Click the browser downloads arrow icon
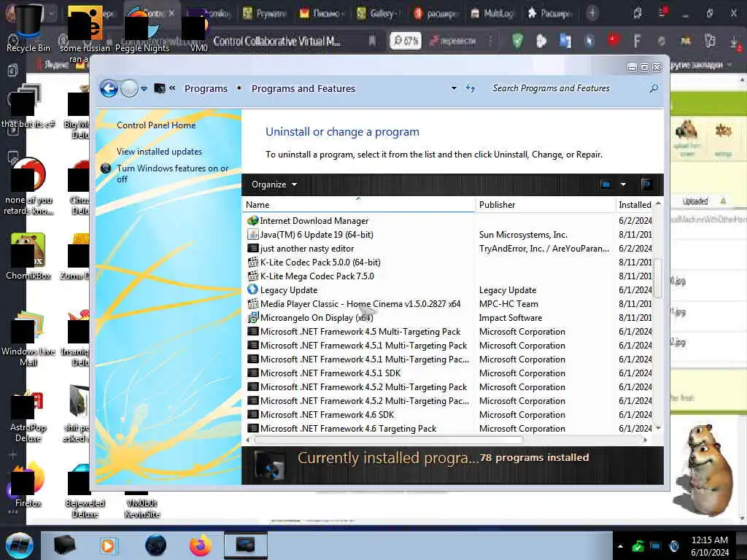This screenshot has height=560, width=747. [x=735, y=42]
